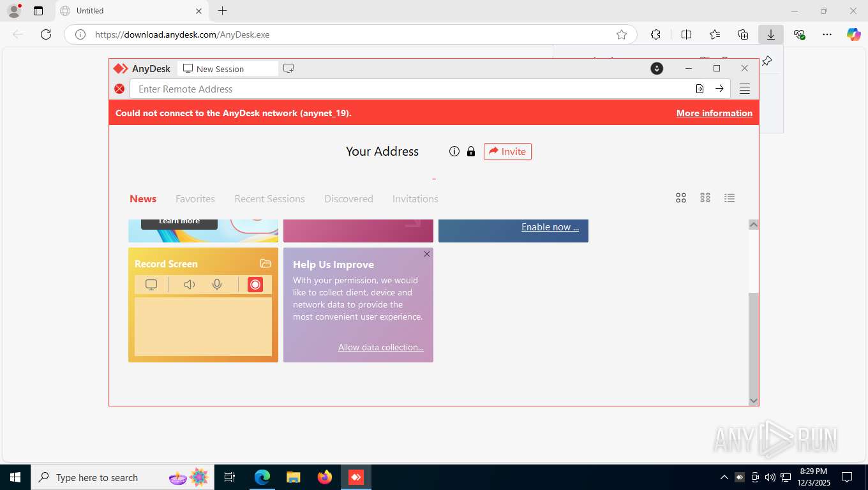This screenshot has width=868, height=490.
Task: Open Edge tab actions menu icon
Action: 38,11
